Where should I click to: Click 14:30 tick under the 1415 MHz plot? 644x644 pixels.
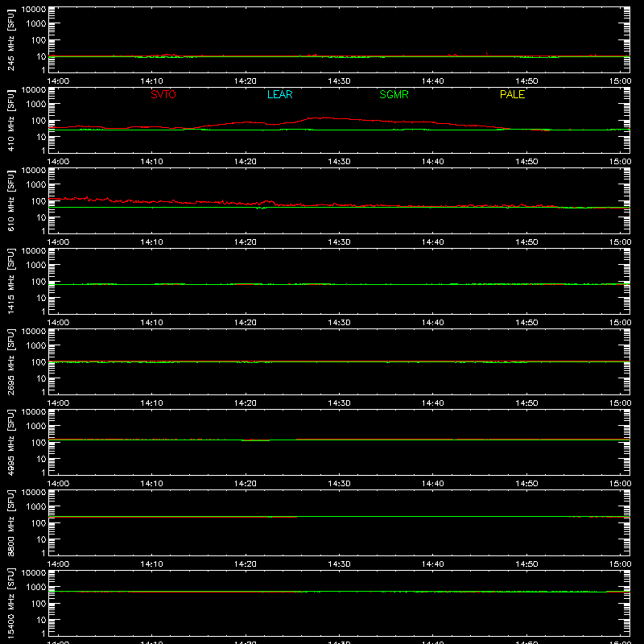coord(339,323)
